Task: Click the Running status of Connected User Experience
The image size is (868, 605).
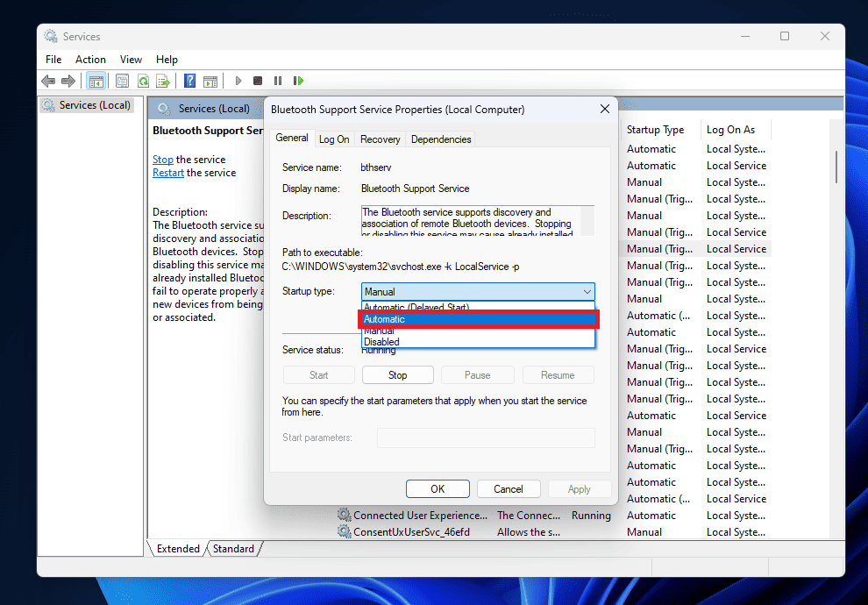Action: coord(591,516)
